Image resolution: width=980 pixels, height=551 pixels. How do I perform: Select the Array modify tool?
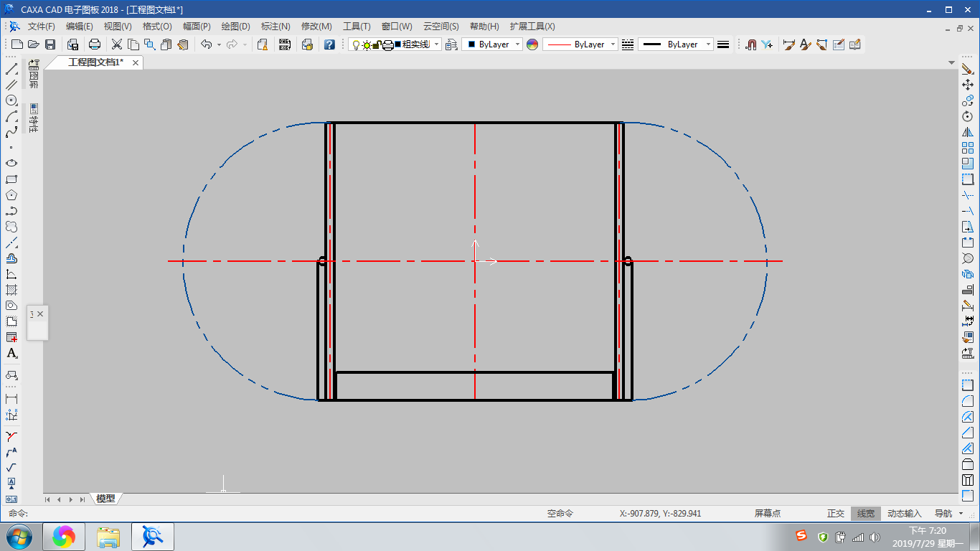tap(968, 148)
